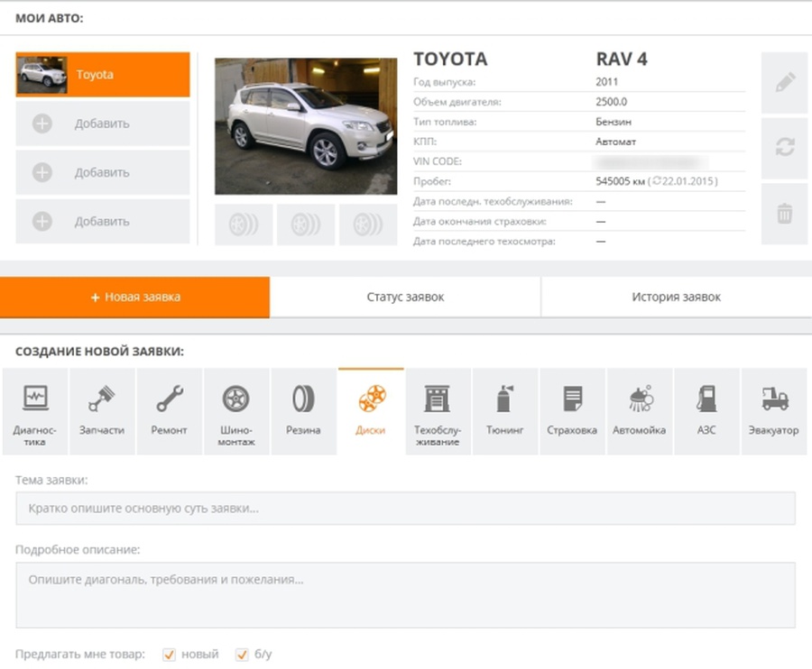Choose the Запчасти category icon
Image resolution: width=812 pixels, height=669 pixels.
tap(102, 411)
